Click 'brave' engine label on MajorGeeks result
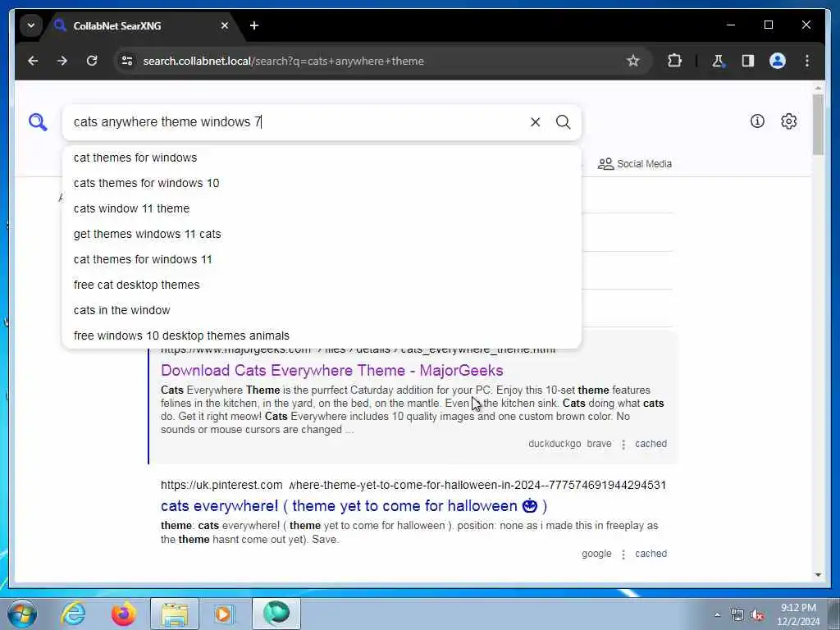 point(599,444)
